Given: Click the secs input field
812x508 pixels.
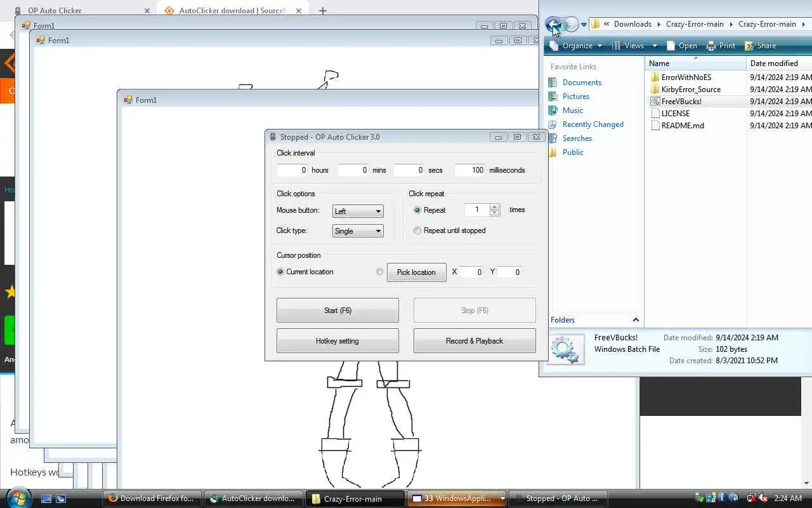Looking at the screenshot, I should coord(409,170).
